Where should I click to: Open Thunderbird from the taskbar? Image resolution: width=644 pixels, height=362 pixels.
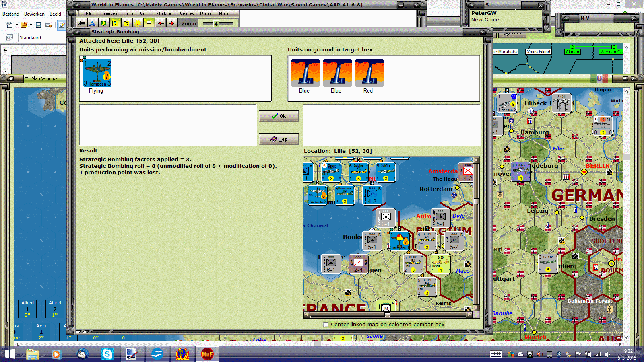click(x=83, y=354)
